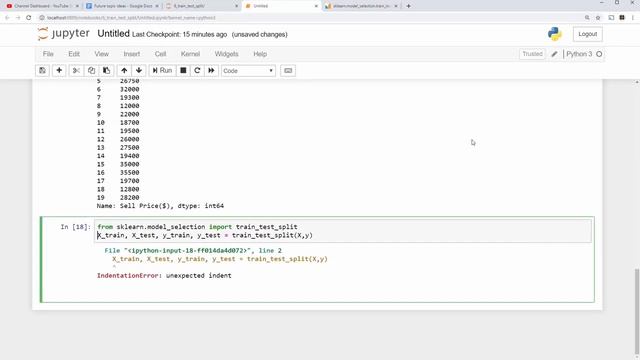Restart the kernel using the circular arrow
The width and height of the screenshot is (640, 360).
click(197, 71)
